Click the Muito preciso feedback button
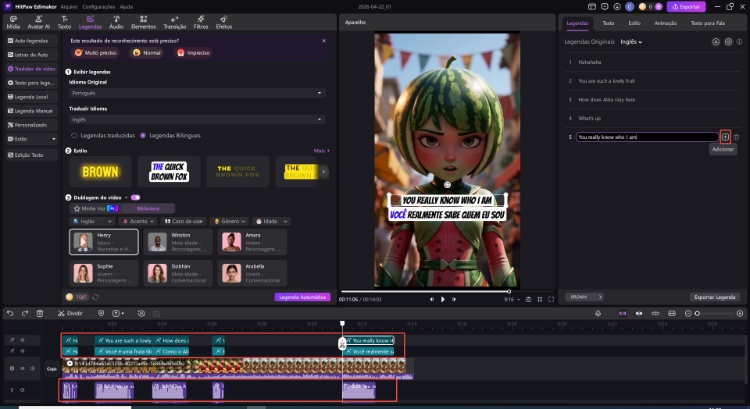Viewport: 750px width, 409px height. click(96, 53)
